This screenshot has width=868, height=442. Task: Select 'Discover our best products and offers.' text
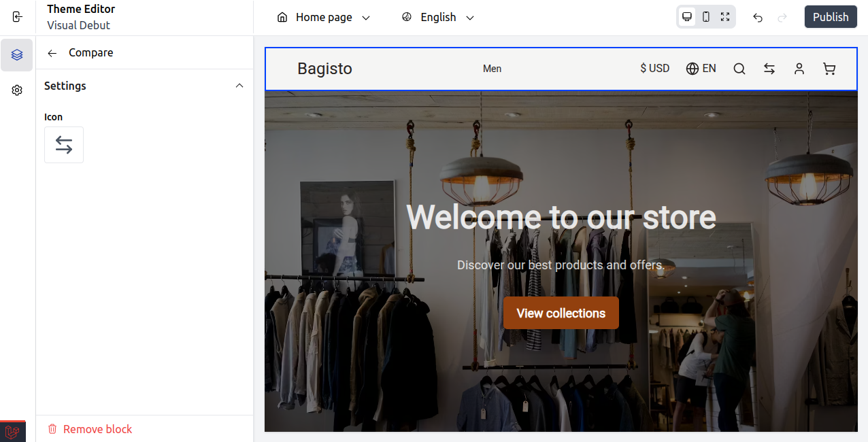coord(561,265)
